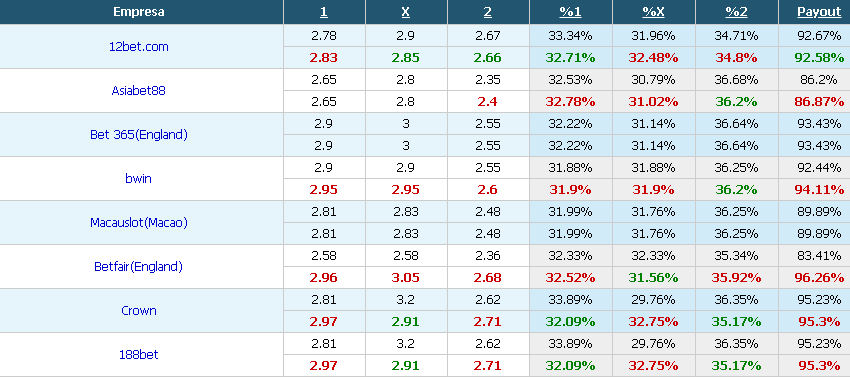Select the Macauslot(Macao) link
The image size is (850, 377).
139,222
